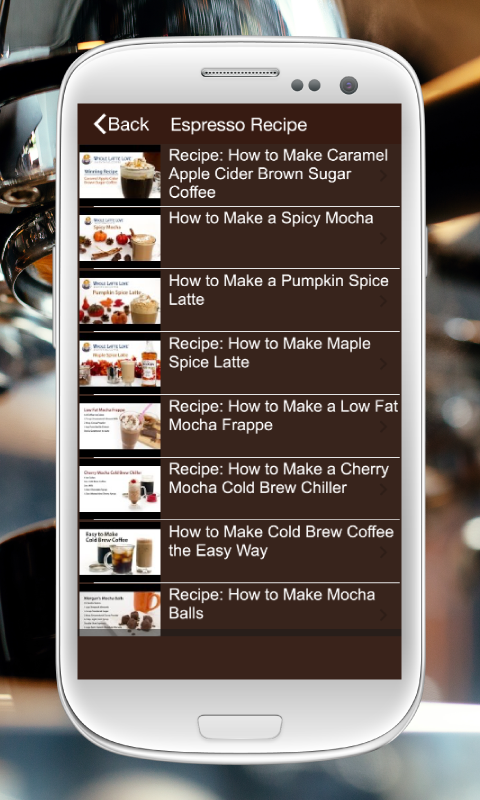
Task: Select 'How to Make a Spicy Mocha' text
Action: 271,218
